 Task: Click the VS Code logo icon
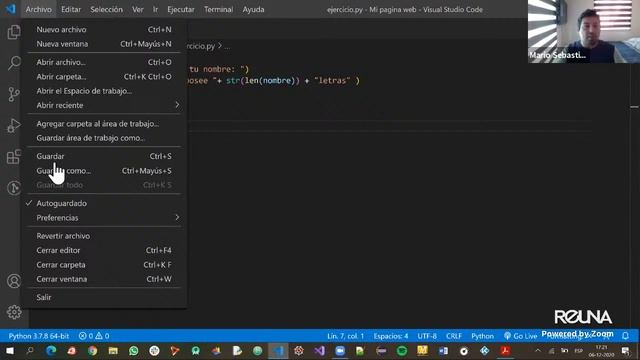pos(10,9)
